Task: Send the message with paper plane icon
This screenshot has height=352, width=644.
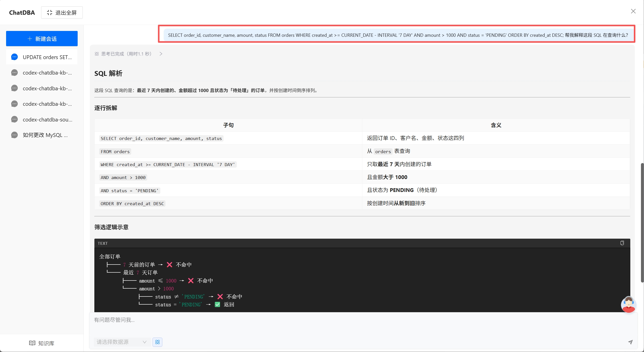Action: pos(630,342)
